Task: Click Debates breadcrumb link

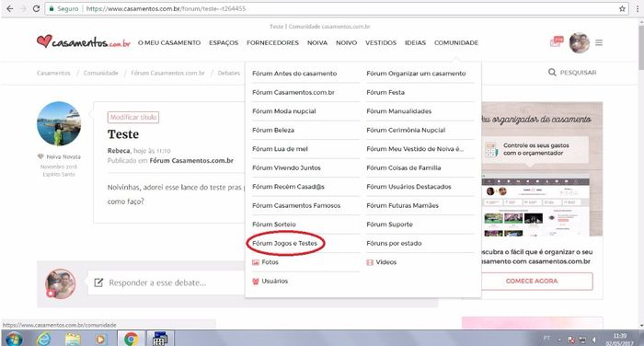Action: pyautogui.click(x=229, y=73)
